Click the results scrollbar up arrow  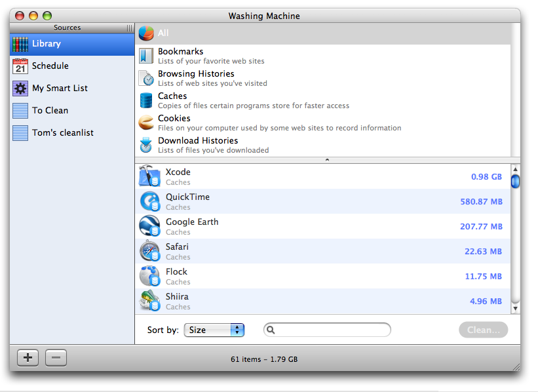tap(515, 169)
